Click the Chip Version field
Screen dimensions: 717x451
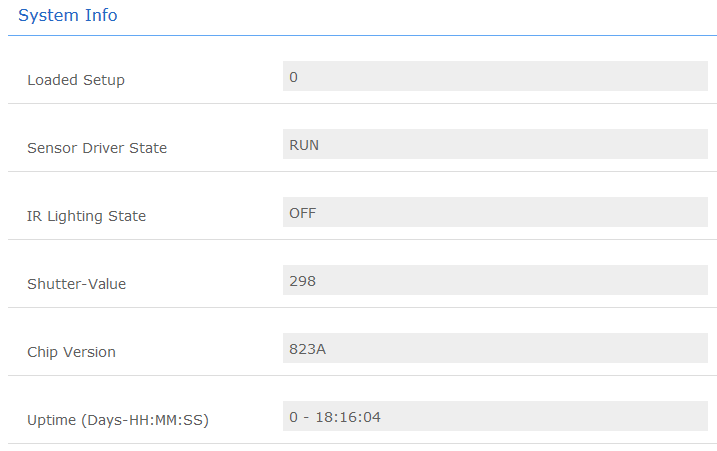coord(495,349)
